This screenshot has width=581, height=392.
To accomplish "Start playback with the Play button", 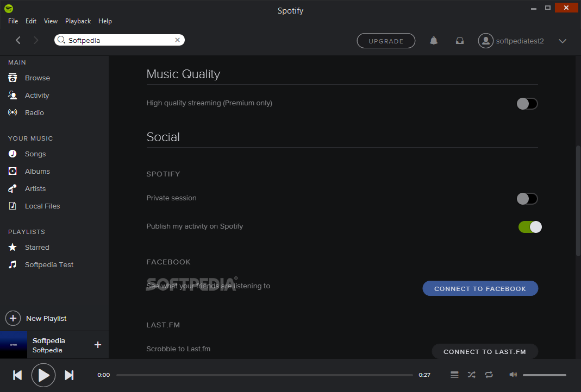I will point(43,375).
